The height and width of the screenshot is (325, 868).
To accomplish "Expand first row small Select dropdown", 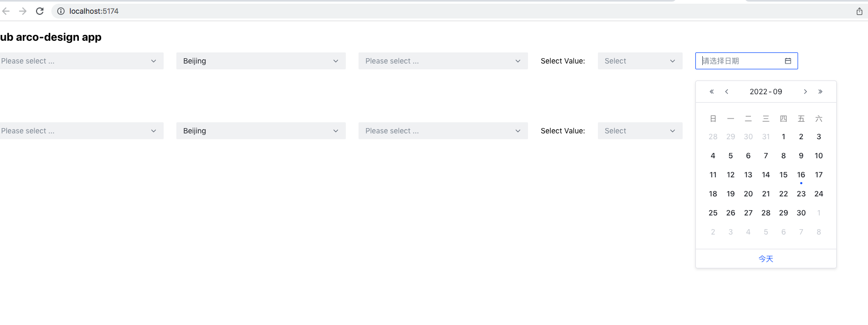I will 640,61.
